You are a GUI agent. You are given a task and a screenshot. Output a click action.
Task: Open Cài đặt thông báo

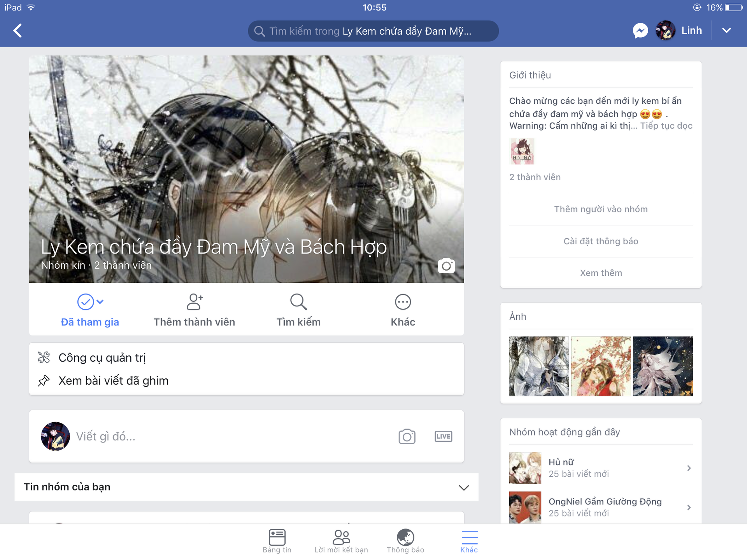tap(601, 241)
